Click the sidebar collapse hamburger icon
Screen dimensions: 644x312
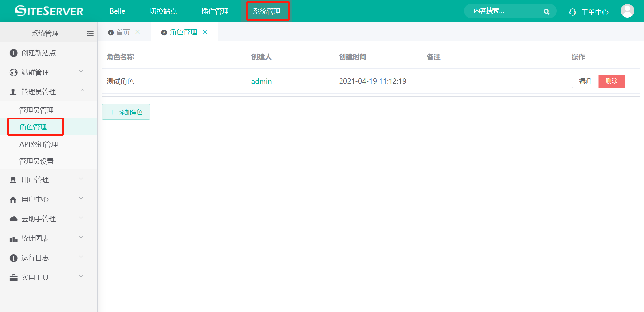90,34
